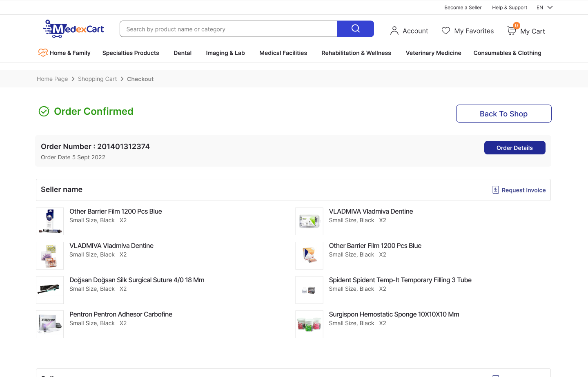Open the Rehabilitation & Wellness menu

(x=356, y=53)
